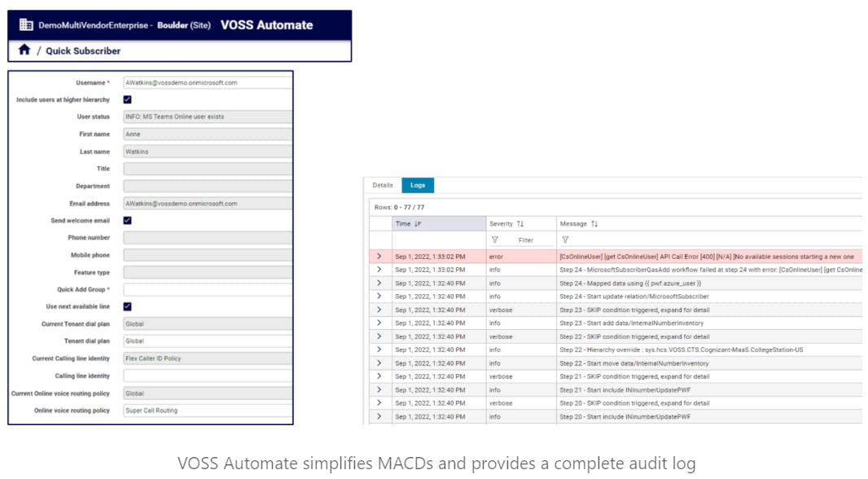Expand the error log row chevron

pyautogui.click(x=379, y=257)
